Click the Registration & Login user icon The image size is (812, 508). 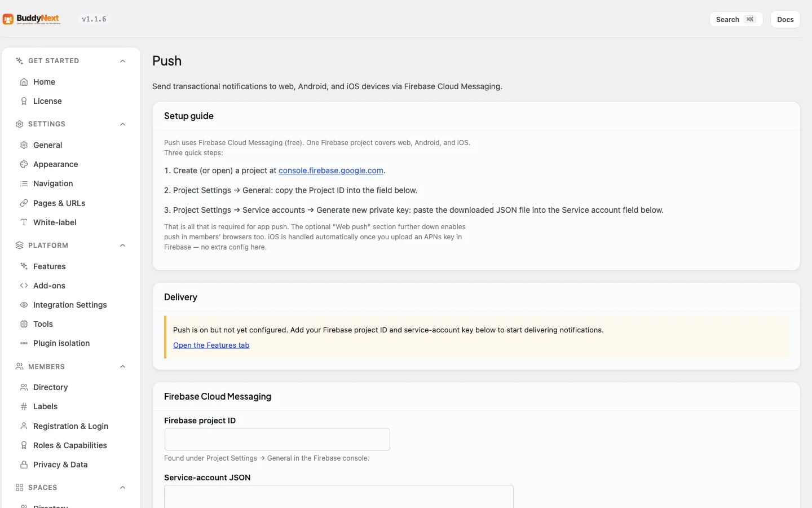coord(24,426)
